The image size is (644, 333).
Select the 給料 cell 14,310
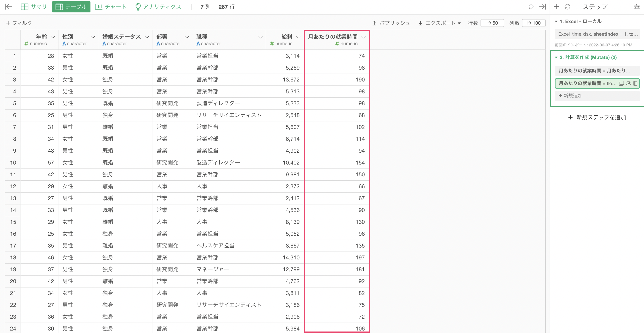pyautogui.click(x=285, y=257)
